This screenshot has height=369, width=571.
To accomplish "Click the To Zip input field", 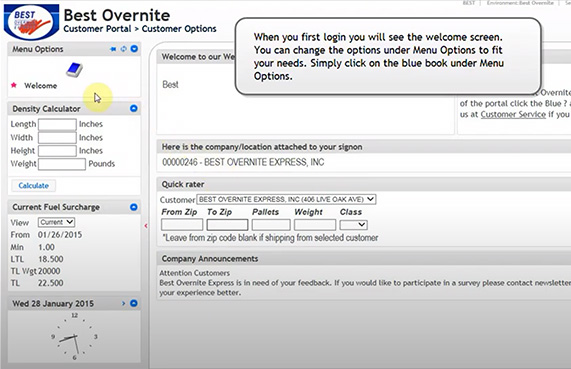I will coord(227,225).
